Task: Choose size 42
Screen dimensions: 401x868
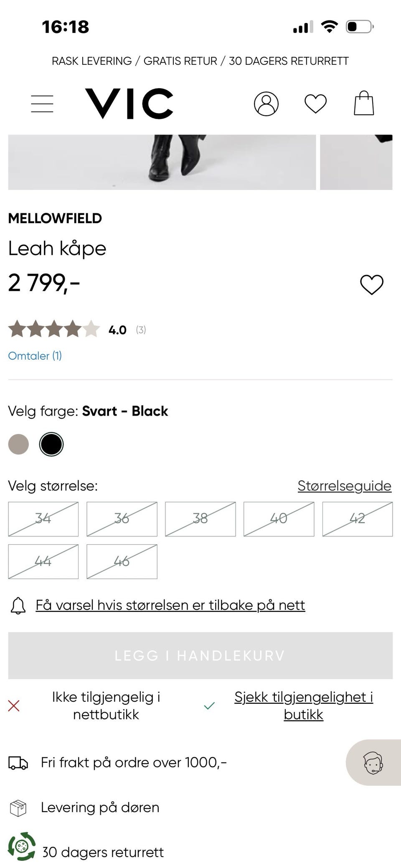Action: click(x=357, y=519)
